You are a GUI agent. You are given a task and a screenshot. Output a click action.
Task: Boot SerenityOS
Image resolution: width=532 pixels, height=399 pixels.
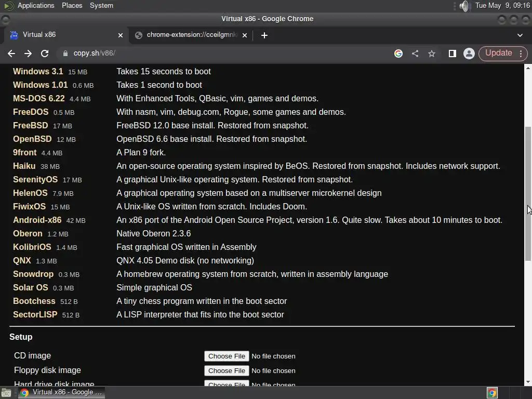tap(35, 179)
